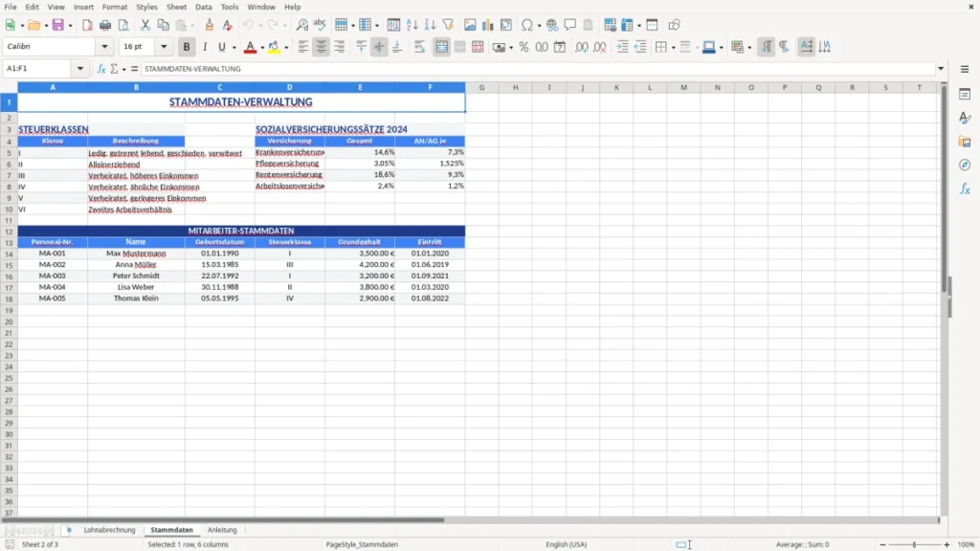Open the sidebar Properties panel icon
Image resolution: width=980 pixels, height=551 pixels.
pos(965,94)
